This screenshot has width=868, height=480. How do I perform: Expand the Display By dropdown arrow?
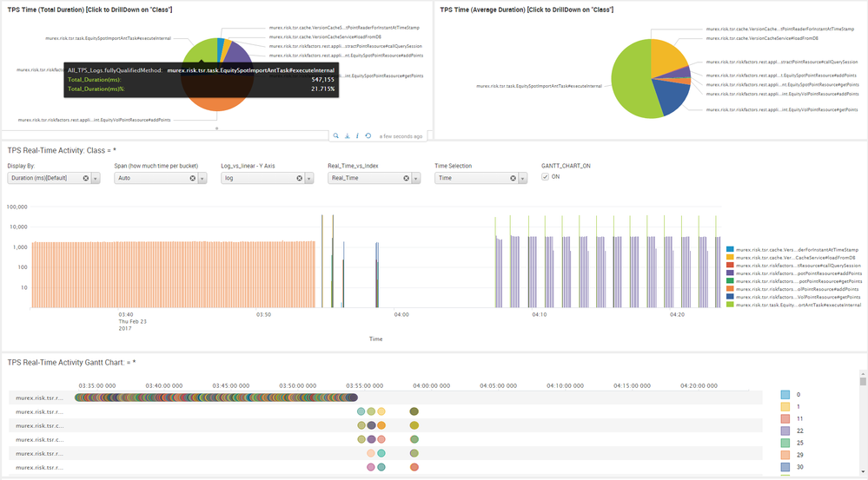coord(96,178)
